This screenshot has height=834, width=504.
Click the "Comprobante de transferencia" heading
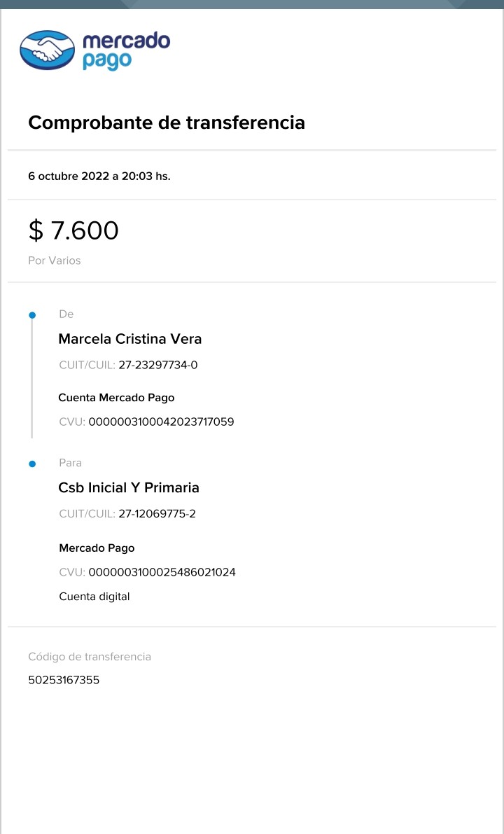tap(167, 123)
